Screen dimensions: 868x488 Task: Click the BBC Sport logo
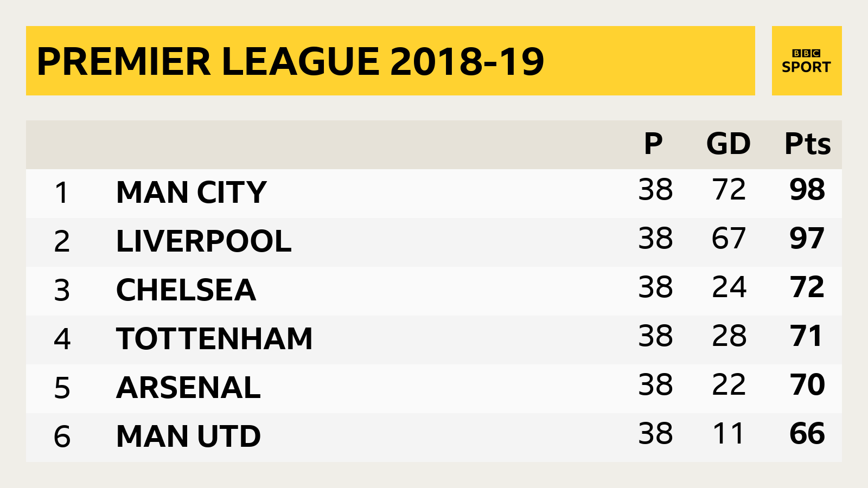pyautogui.click(x=807, y=61)
